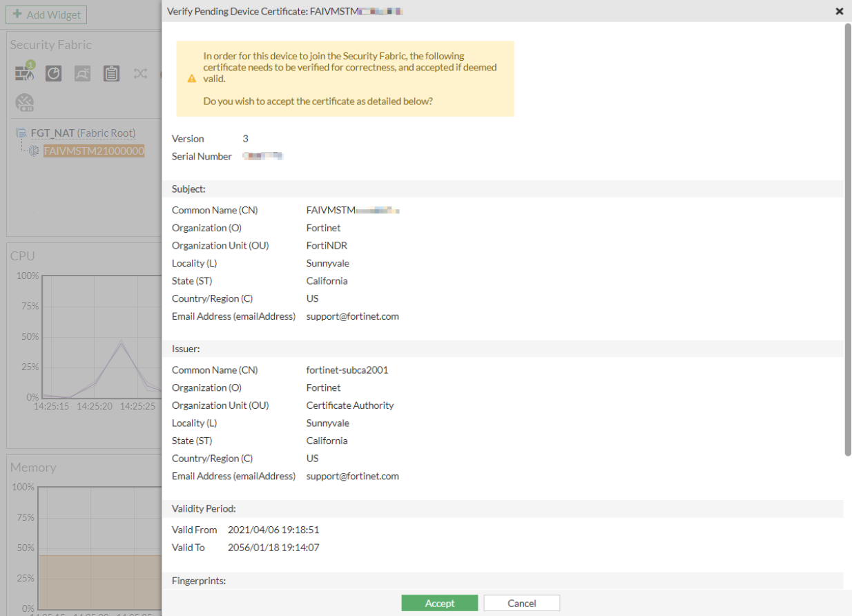Click the Memory usage chart area
This screenshot has height=616, width=852.
100,581
